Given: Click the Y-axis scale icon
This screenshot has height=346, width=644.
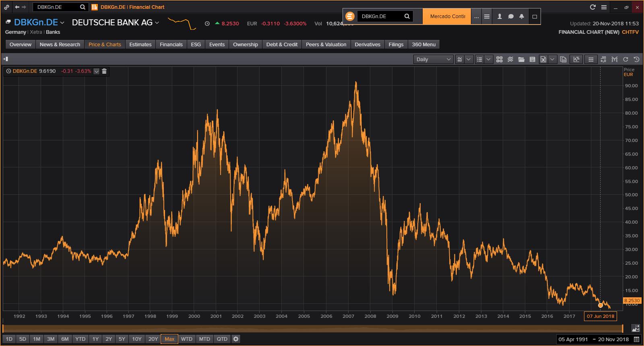Looking at the screenshot, I should 615,59.
